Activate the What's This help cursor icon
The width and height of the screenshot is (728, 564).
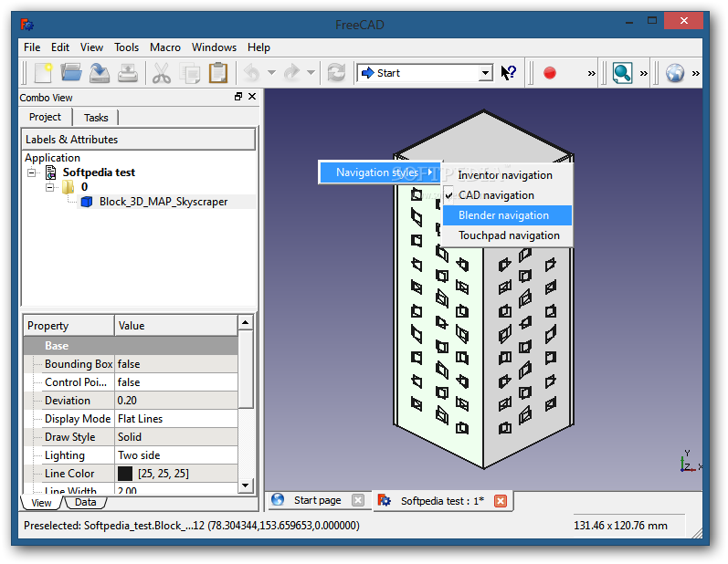(509, 73)
